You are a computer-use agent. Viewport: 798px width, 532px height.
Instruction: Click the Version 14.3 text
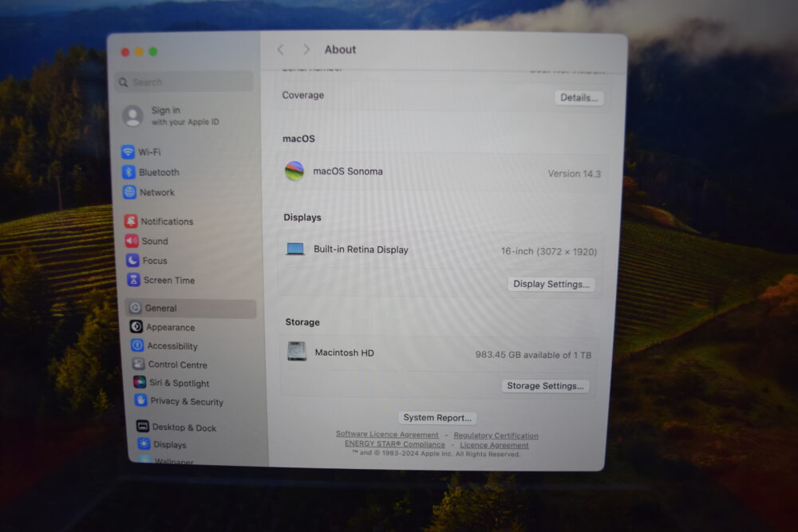574,173
